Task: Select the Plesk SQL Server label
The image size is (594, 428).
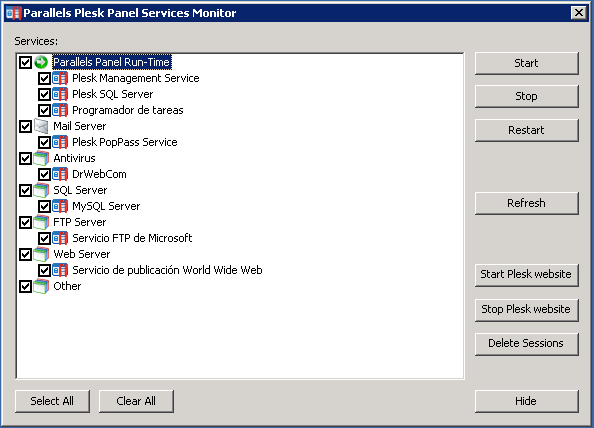Action: (113, 94)
